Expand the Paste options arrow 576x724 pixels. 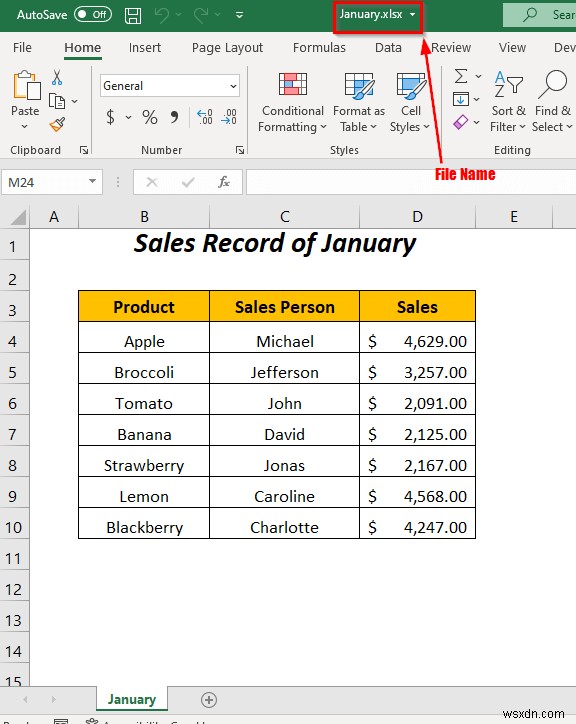click(x=25, y=127)
